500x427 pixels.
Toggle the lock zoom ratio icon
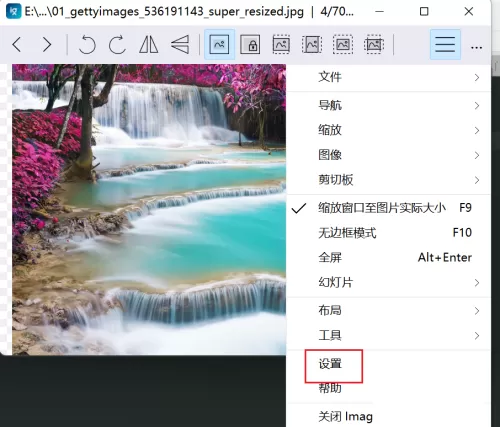tap(250, 44)
